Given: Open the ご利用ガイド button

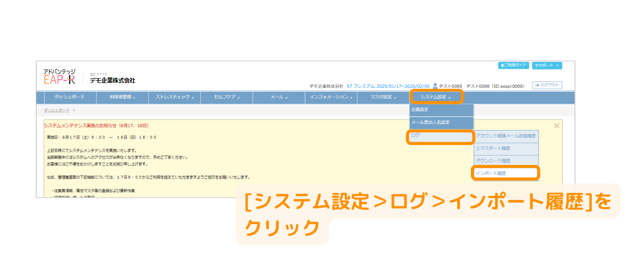Looking at the screenshot, I should [x=513, y=66].
